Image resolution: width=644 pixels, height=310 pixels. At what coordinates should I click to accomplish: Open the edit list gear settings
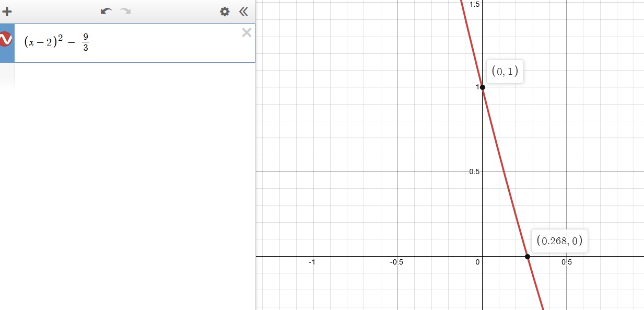(225, 12)
